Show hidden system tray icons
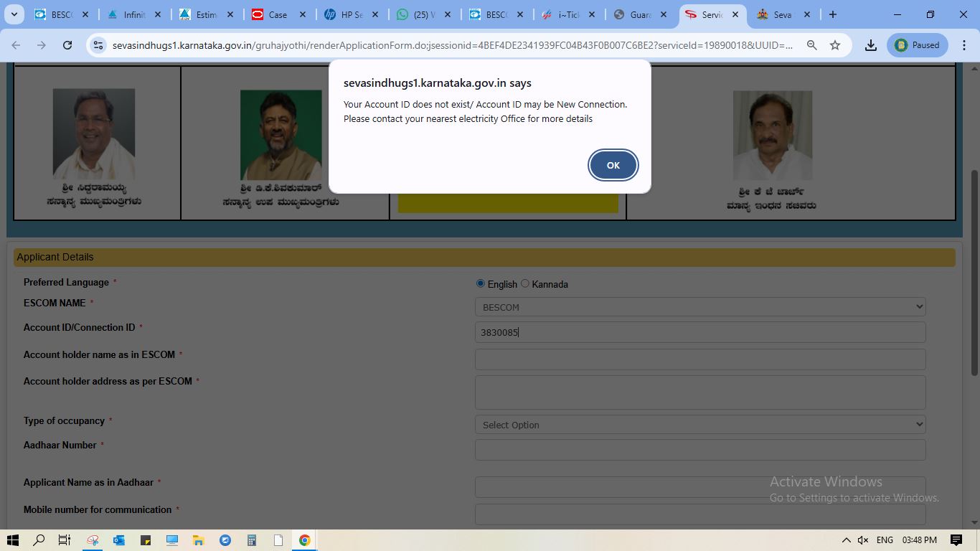980x551 pixels. point(846,540)
